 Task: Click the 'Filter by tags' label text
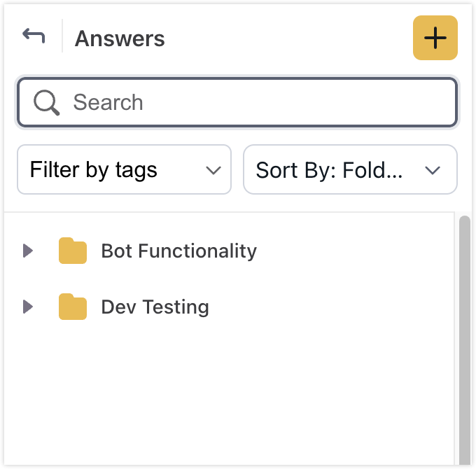(93, 170)
